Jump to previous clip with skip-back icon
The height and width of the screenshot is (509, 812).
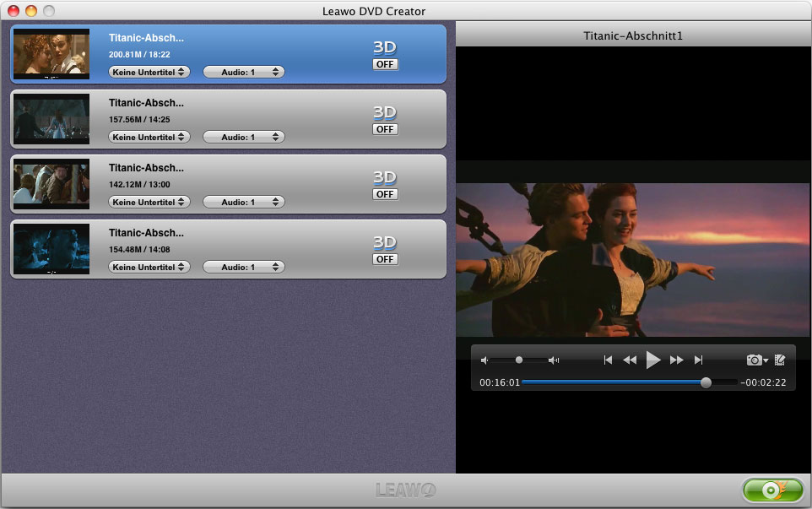click(x=608, y=360)
